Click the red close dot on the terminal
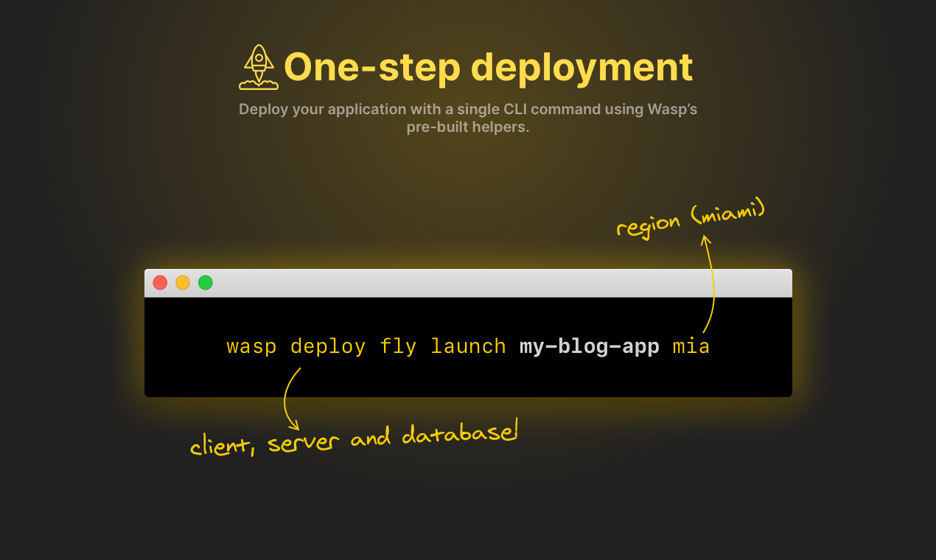 pos(160,282)
